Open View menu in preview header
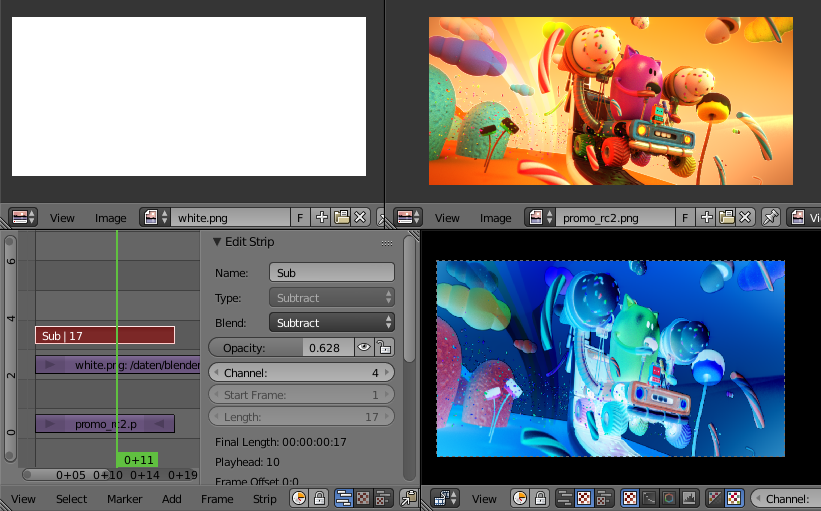 click(x=484, y=499)
